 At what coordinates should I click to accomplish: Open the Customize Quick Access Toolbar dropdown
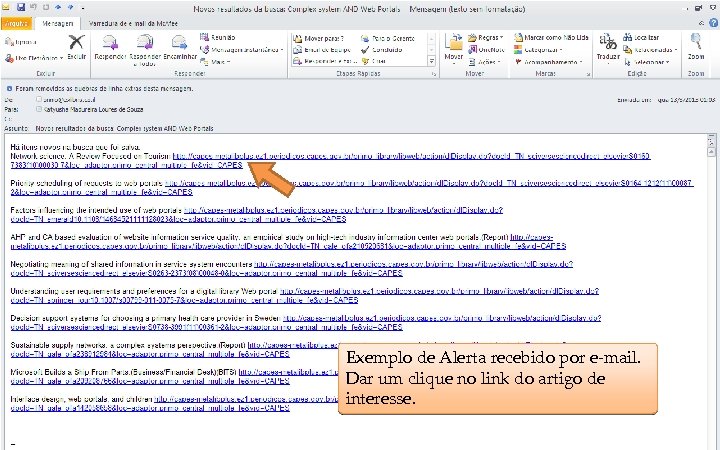pyautogui.click(x=83, y=8)
